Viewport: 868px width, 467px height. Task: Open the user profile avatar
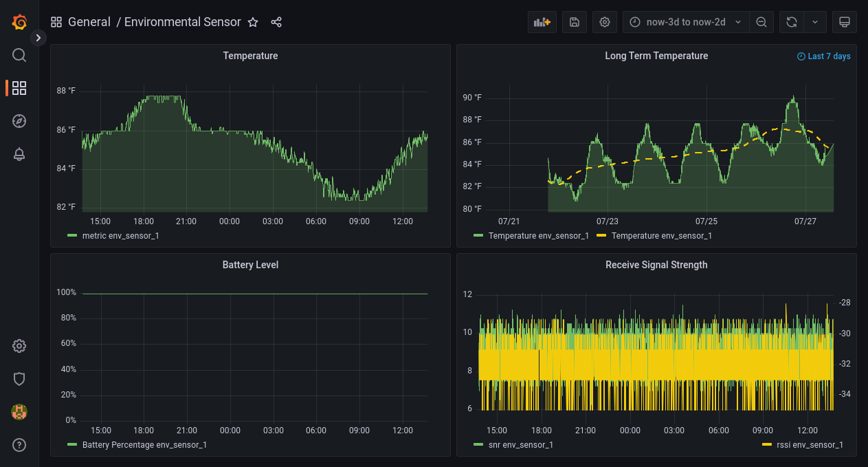[x=19, y=412]
